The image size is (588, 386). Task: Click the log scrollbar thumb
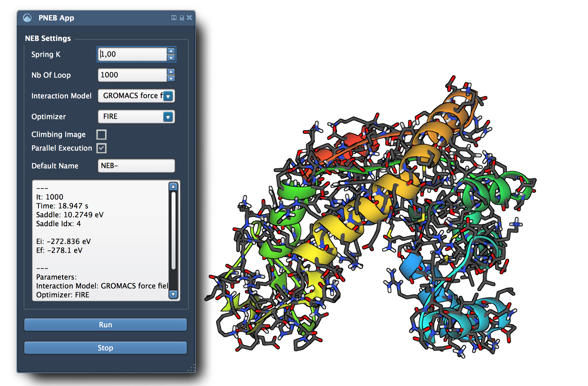[173, 231]
